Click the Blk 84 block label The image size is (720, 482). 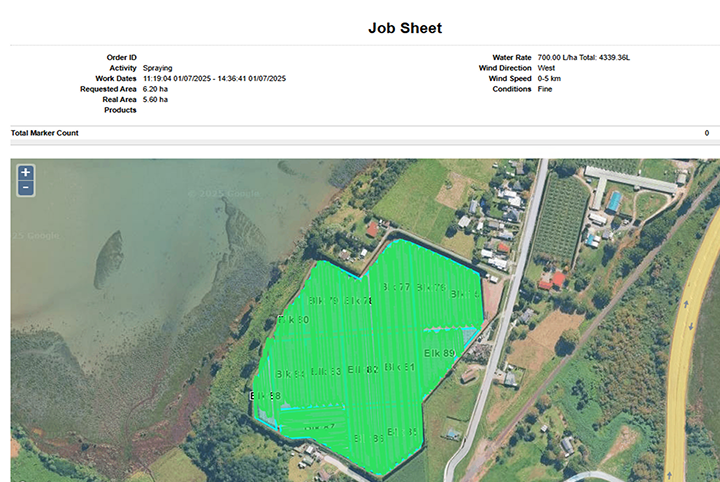tap(290, 374)
